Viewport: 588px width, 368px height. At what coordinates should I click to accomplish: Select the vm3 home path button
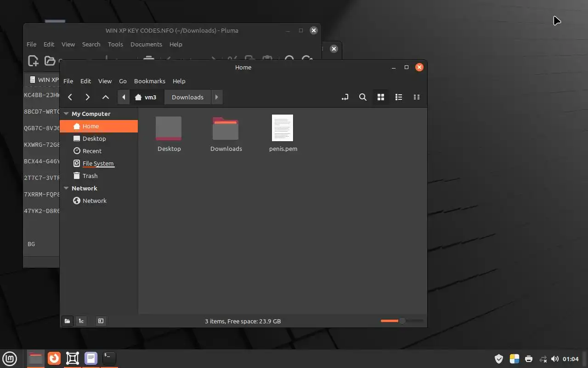146,97
